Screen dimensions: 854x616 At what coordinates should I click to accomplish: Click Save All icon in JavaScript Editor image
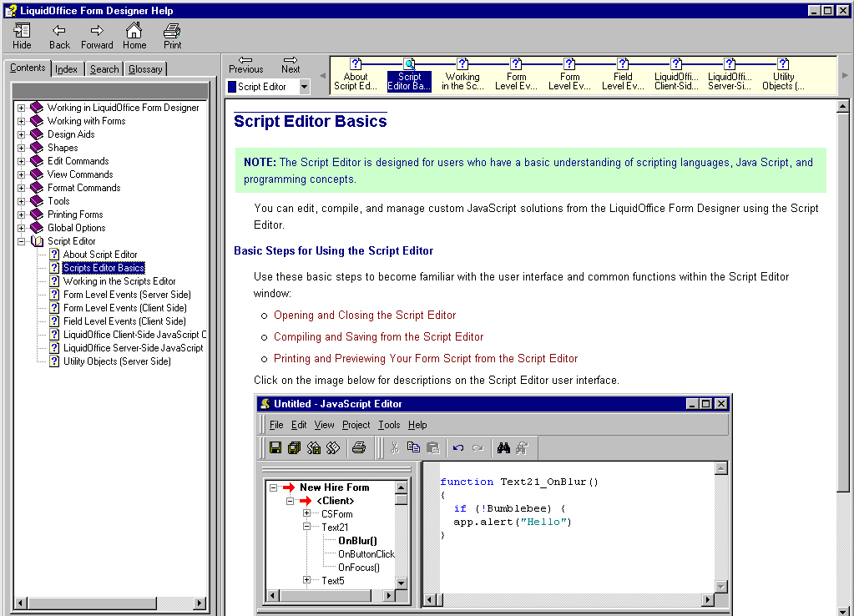pyautogui.click(x=294, y=447)
